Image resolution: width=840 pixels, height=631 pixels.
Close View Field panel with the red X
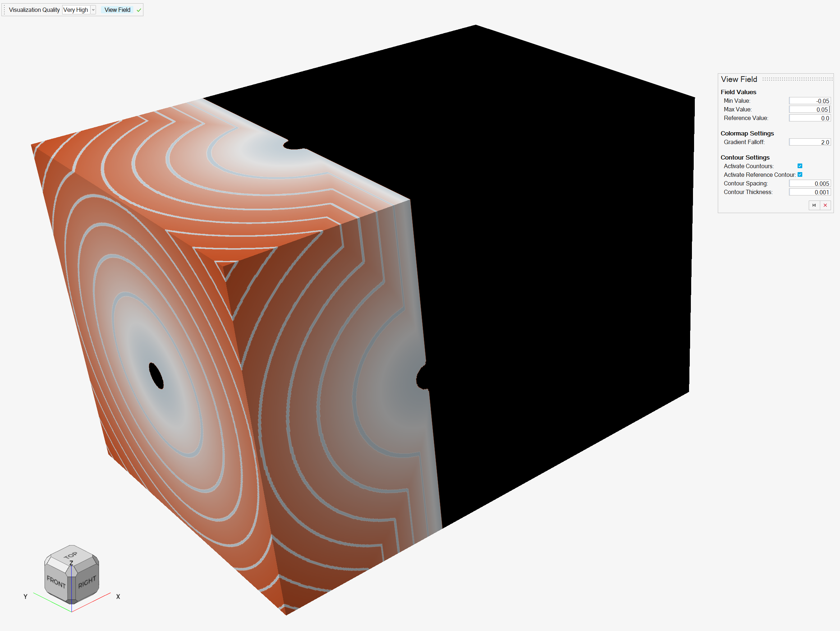pos(825,206)
